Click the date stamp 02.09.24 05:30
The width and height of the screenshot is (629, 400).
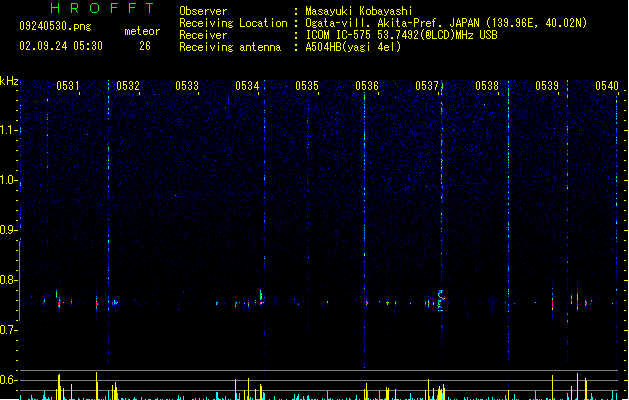pos(61,46)
